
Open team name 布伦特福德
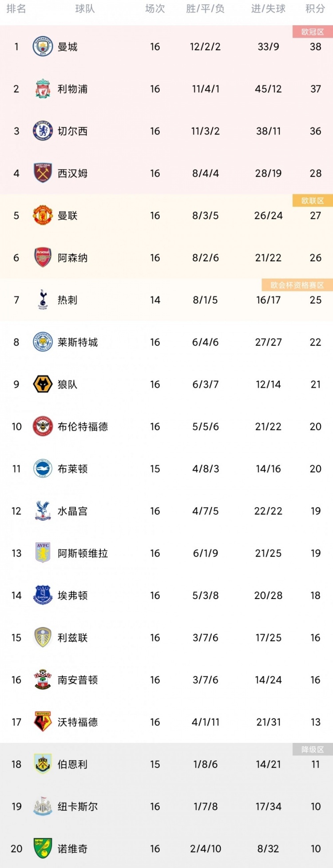pyautogui.click(x=83, y=426)
